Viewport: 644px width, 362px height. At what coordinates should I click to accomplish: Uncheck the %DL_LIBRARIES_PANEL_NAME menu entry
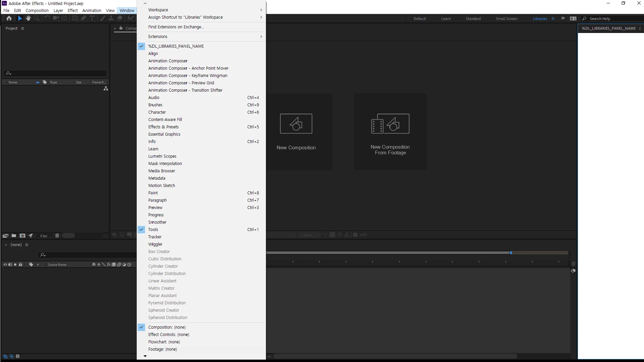pyautogui.click(x=176, y=46)
